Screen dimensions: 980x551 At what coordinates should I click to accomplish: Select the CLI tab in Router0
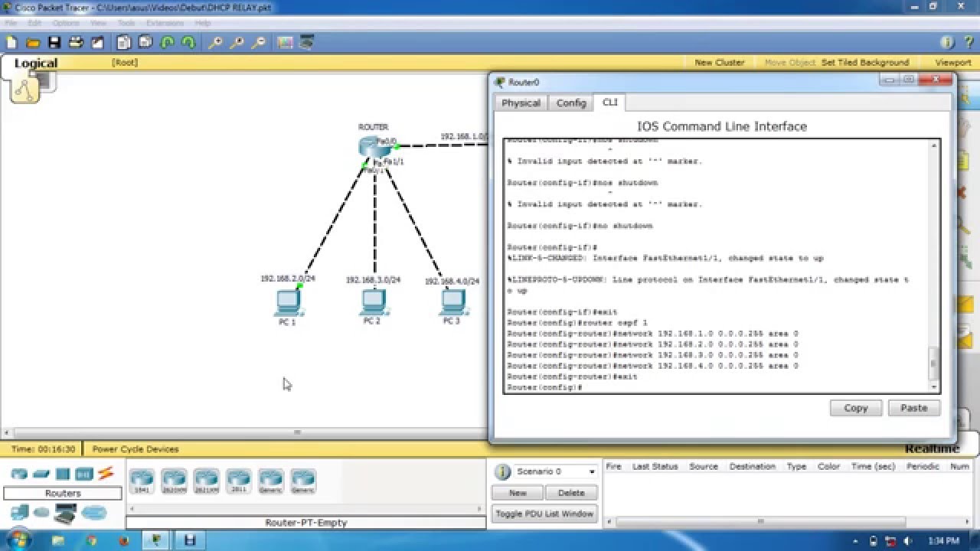click(610, 102)
